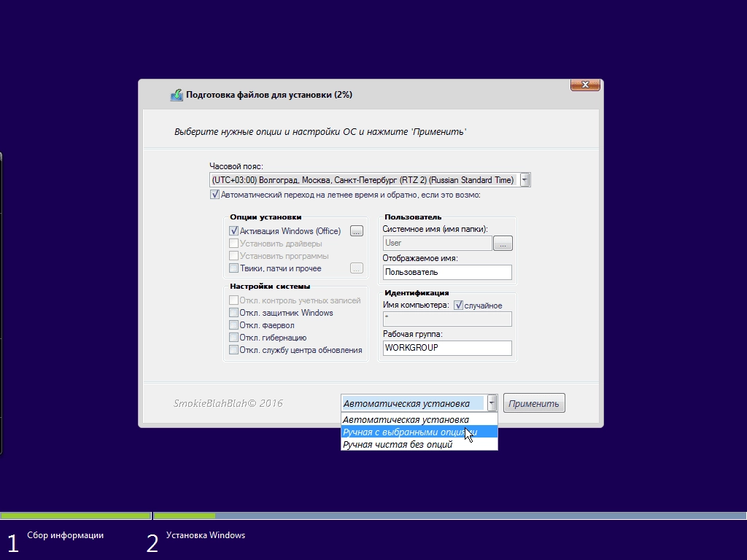Check Откл. гибернацию option
This screenshot has height=560, width=747.
234,338
